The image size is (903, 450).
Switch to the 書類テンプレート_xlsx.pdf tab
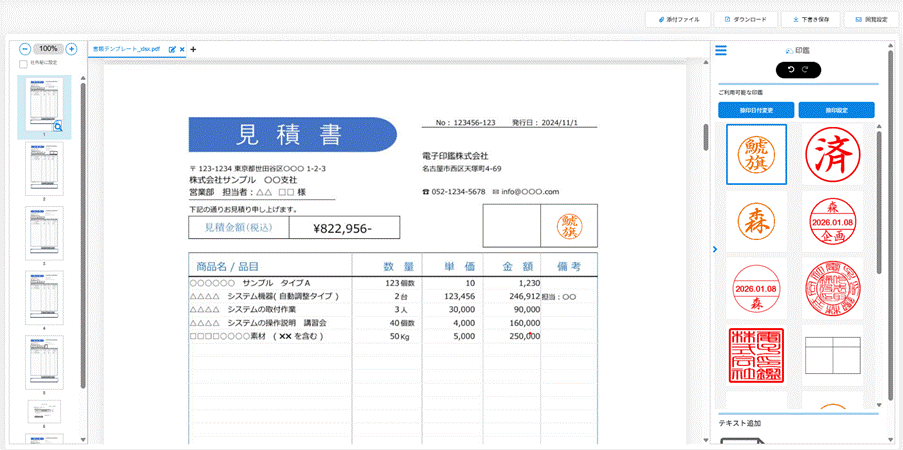(128, 48)
